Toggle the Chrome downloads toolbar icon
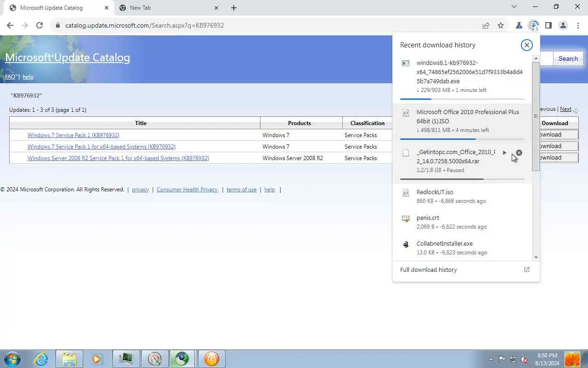The width and height of the screenshot is (588, 368). (x=534, y=25)
